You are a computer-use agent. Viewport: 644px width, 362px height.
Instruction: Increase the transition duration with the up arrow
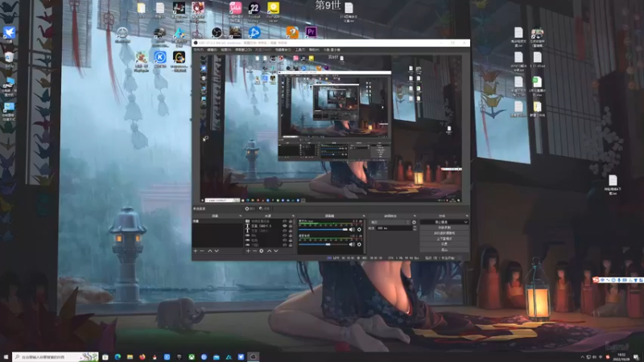point(415,227)
